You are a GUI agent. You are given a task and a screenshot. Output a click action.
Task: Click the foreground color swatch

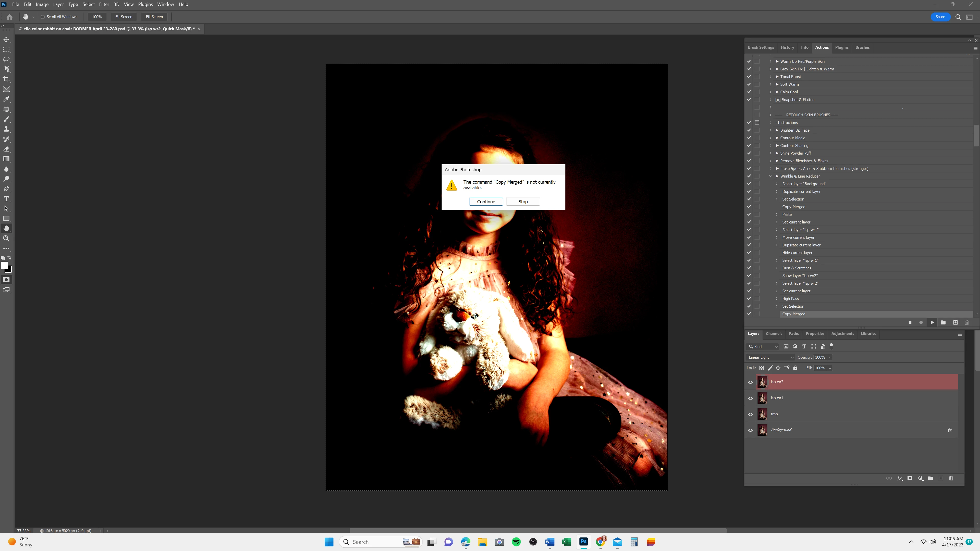[x=4, y=265]
